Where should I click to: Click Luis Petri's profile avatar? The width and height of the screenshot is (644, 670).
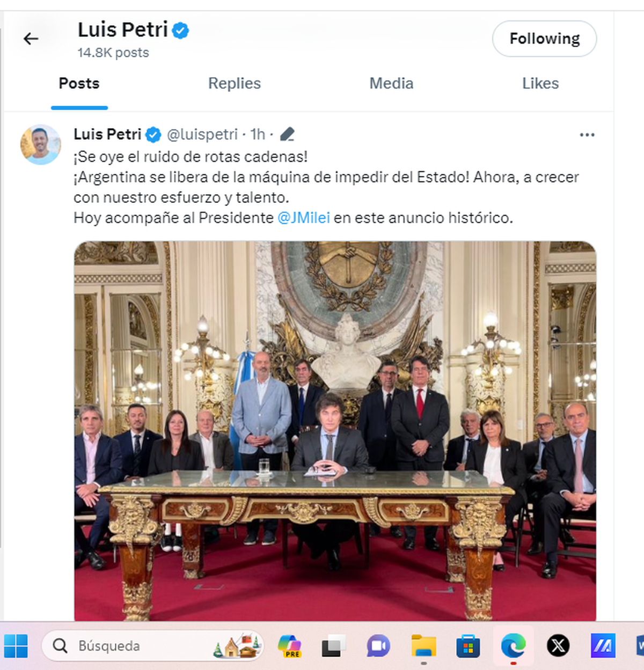coord(41,144)
